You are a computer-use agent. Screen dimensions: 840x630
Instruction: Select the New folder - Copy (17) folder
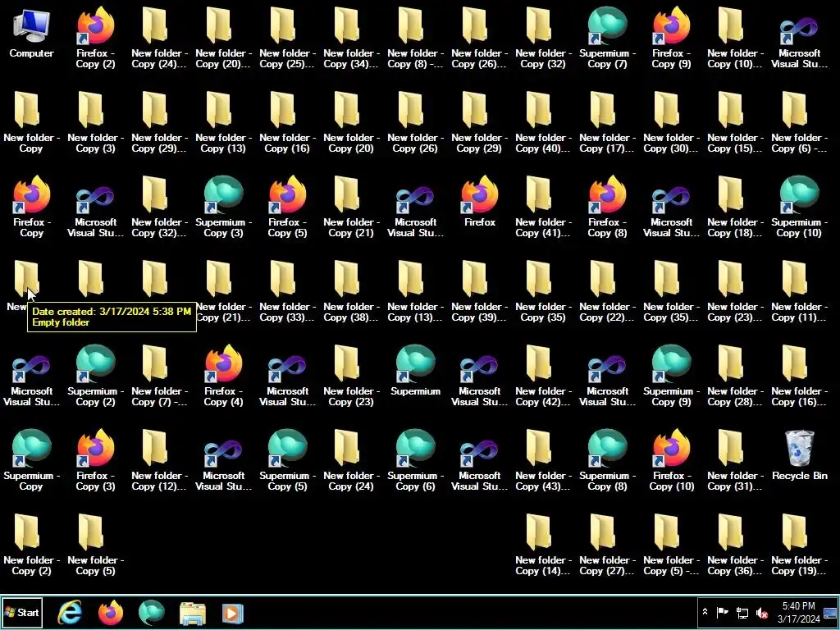pos(607,125)
